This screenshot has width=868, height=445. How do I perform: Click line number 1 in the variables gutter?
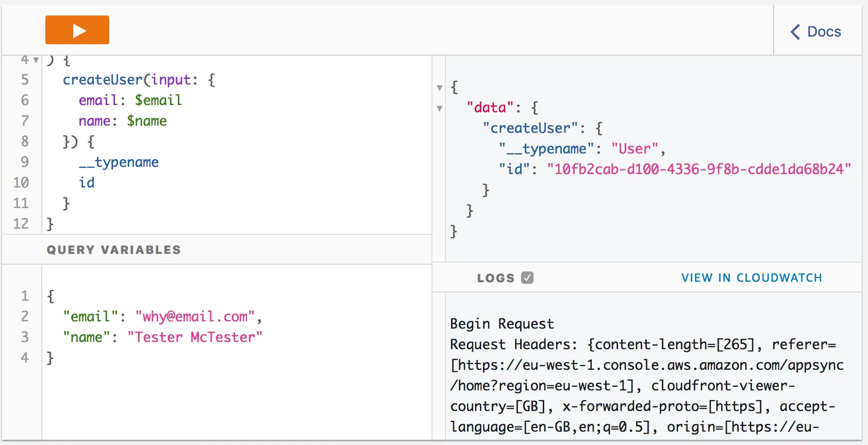click(x=25, y=296)
